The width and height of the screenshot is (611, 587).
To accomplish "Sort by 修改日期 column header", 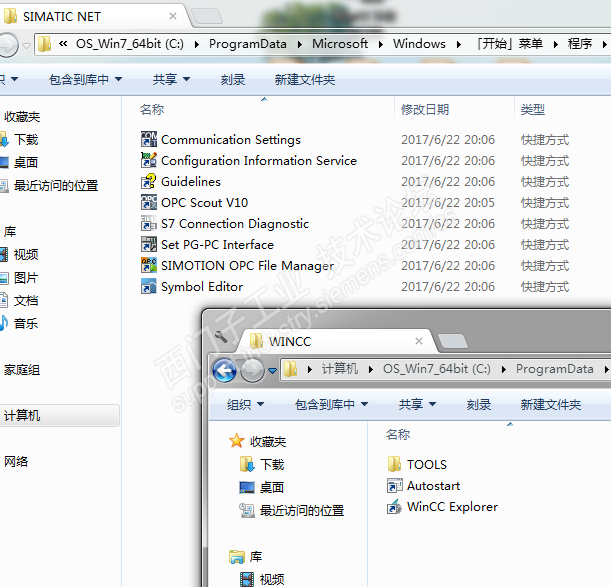I will pyautogui.click(x=425, y=110).
